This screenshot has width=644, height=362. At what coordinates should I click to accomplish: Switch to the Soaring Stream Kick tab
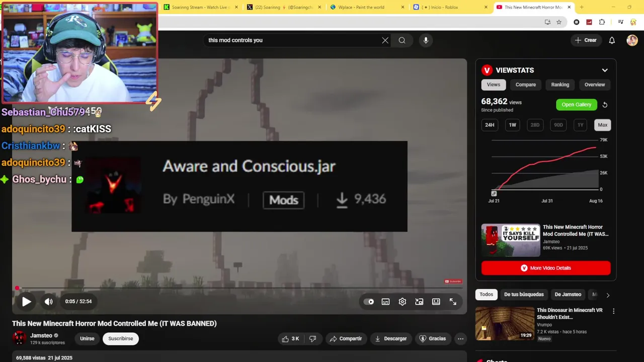tap(201, 7)
